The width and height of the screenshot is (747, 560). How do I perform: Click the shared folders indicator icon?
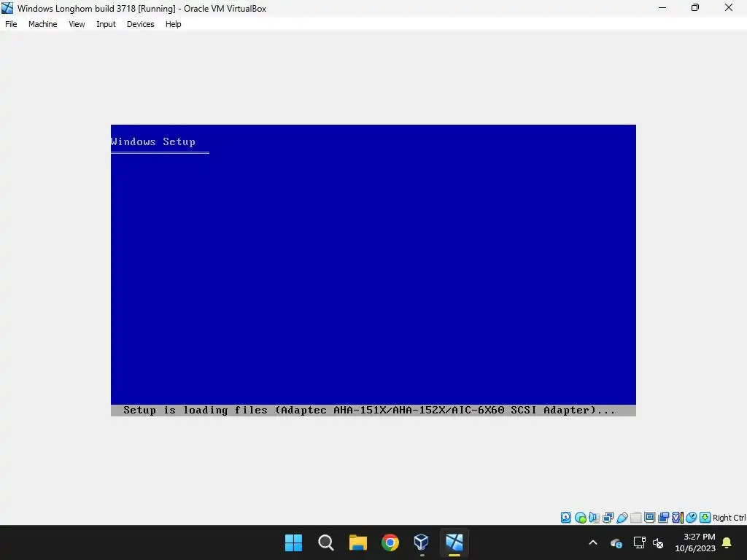click(636, 518)
